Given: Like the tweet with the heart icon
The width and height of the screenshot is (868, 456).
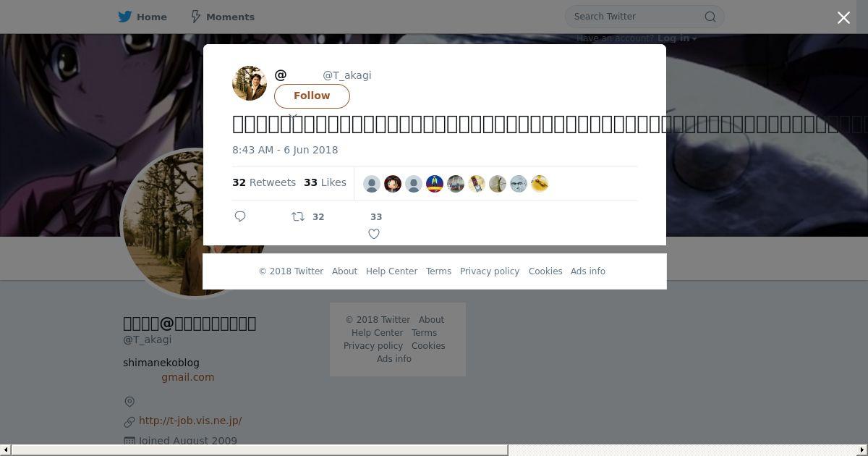Looking at the screenshot, I should coord(374,234).
